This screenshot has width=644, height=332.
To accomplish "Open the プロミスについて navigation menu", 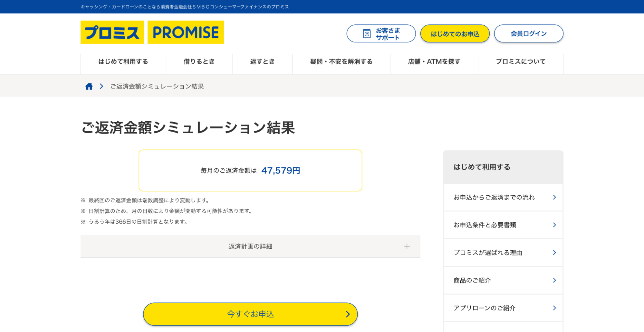I will coord(521,61).
